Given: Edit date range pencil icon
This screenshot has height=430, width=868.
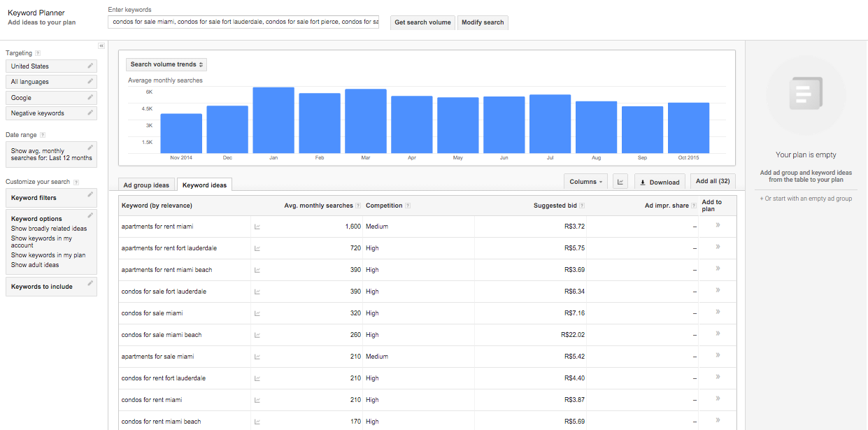Looking at the screenshot, I should point(90,148).
